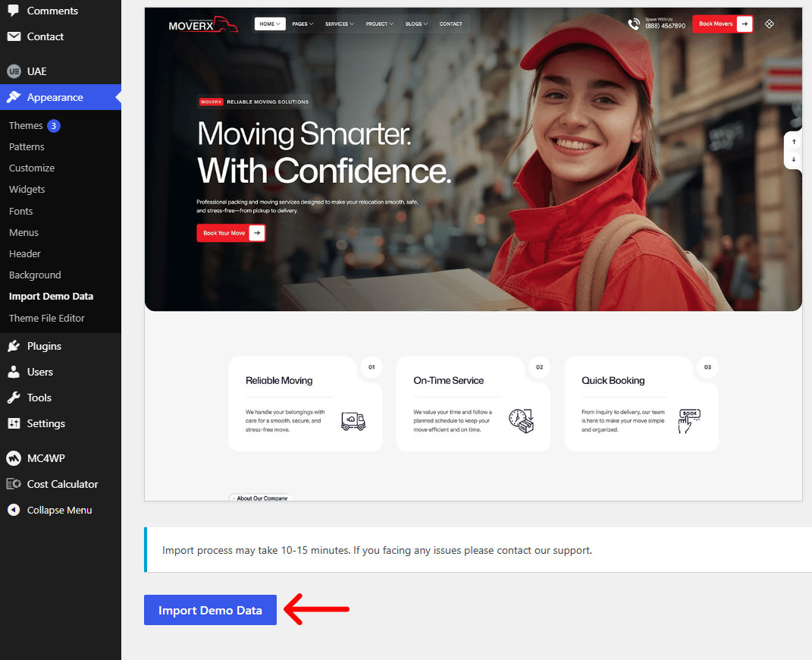Image resolution: width=812 pixels, height=660 pixels.
Task: Click the MC4WP logo icon
Action: pos(14,458)
